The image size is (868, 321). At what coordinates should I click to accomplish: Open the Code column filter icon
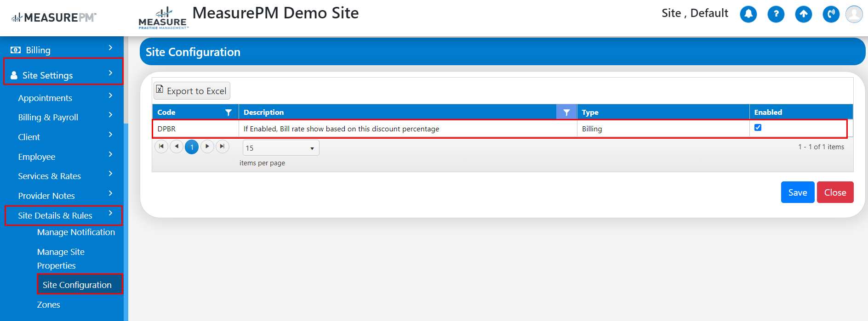click(228, 113)
